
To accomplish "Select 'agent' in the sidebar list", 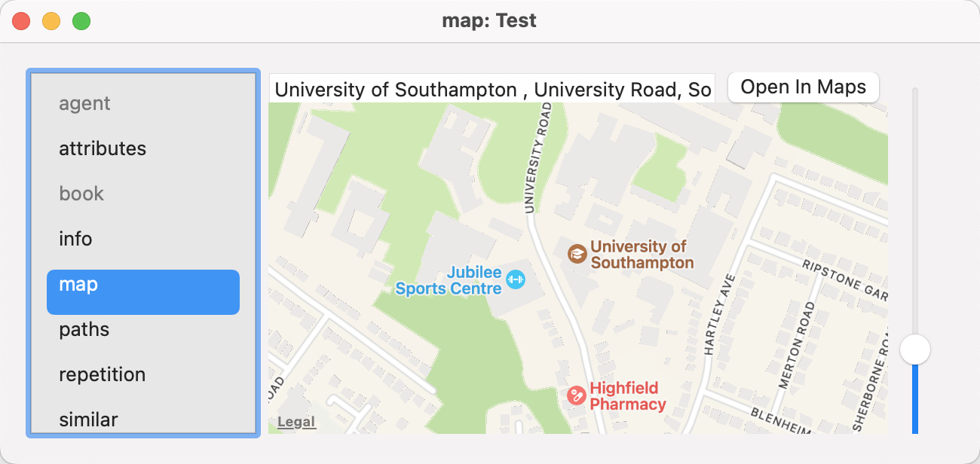I will click(x=84, y=103).
